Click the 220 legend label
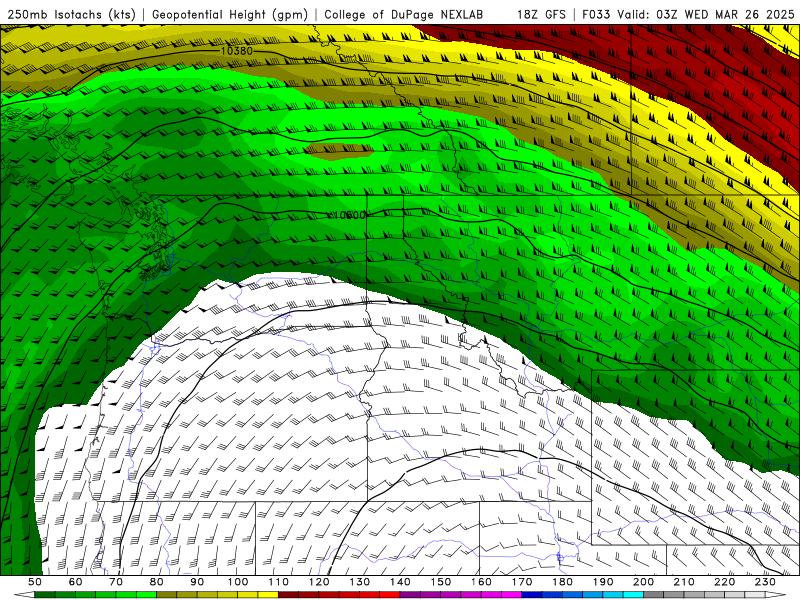 pos(724,582)
